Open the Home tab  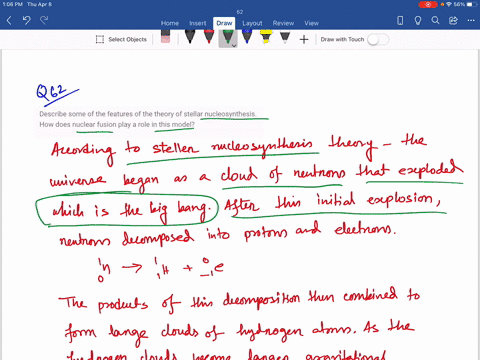click(x=170, y=23)
